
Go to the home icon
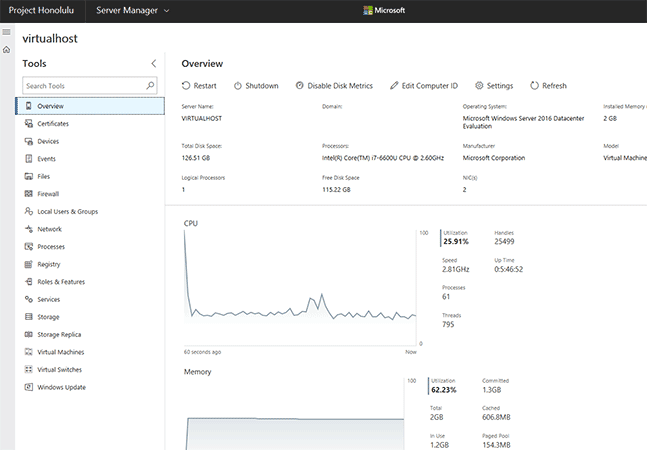pyautogui.click(x=6, y=50)
